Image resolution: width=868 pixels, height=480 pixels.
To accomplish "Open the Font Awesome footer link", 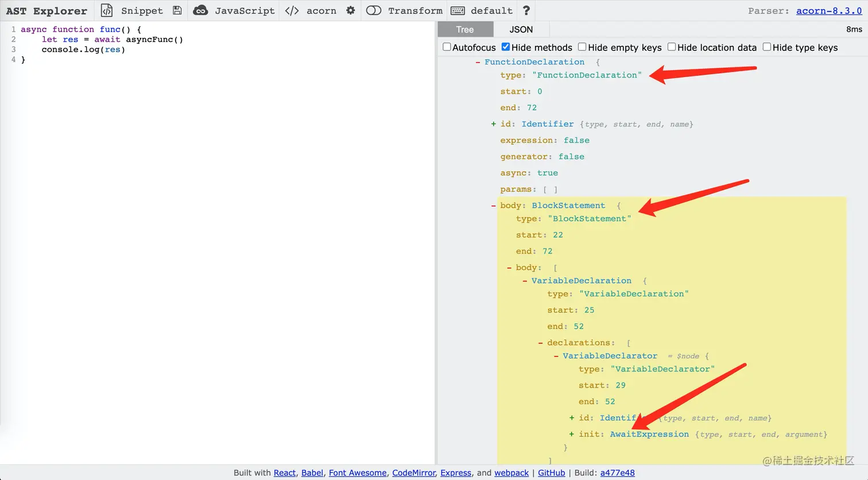I will pyautogui.click(x=358, y=473).
